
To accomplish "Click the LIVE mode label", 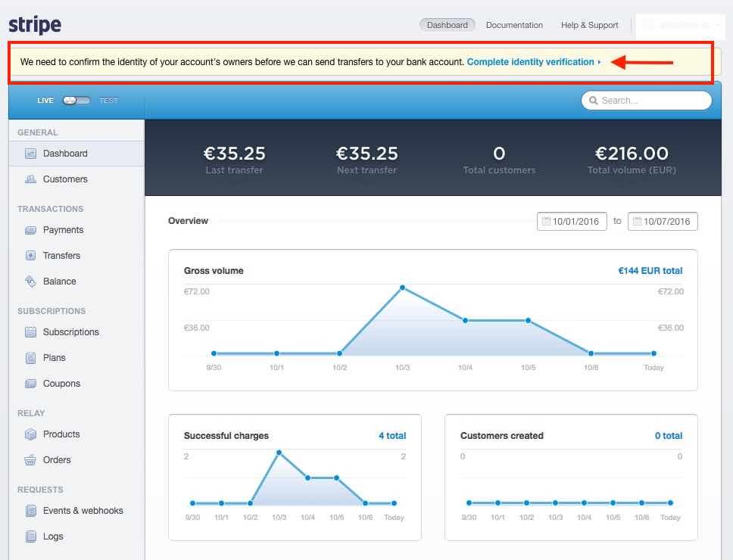I will [45, 101].
